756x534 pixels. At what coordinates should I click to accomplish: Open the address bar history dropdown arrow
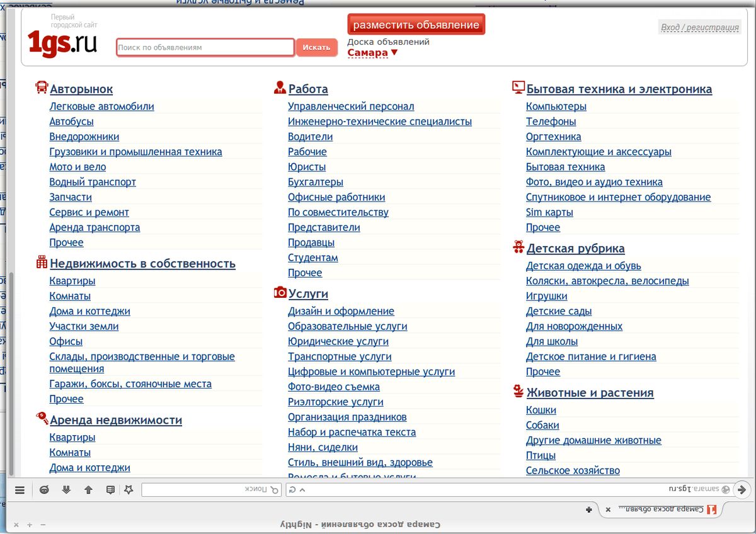(x=302, y=489)
